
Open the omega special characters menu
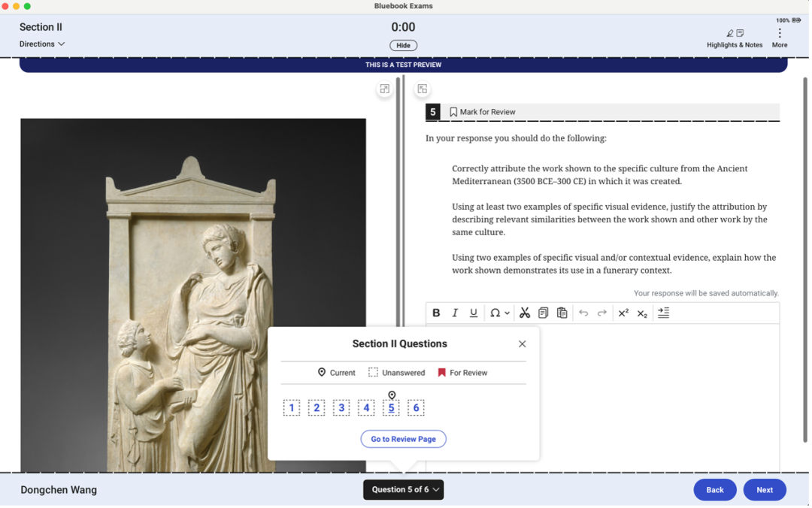(500, 313)
